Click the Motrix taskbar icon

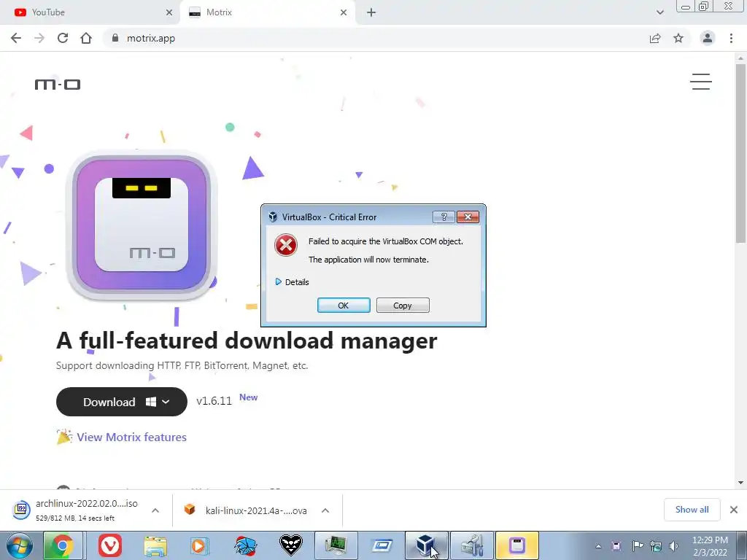click(x=517, y=545)
